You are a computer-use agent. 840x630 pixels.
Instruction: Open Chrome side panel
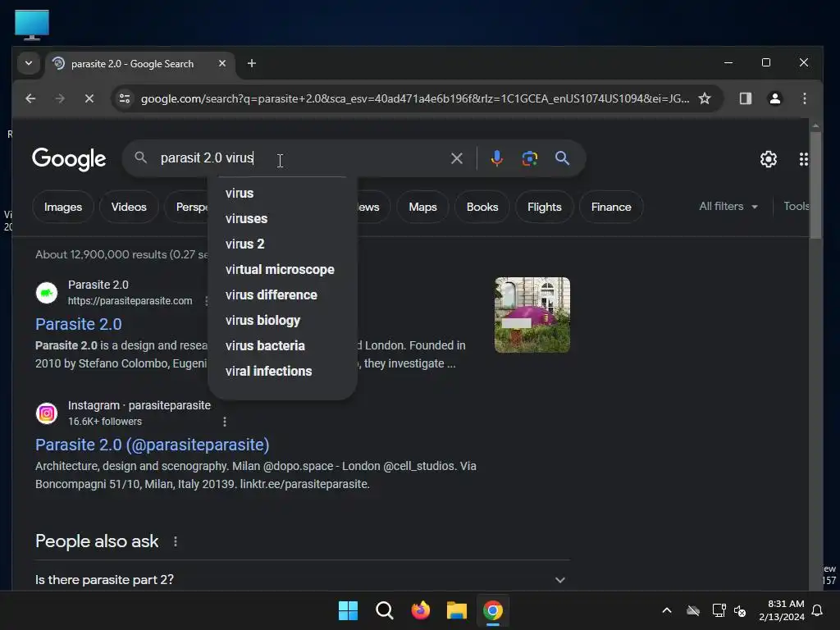coord(745,98)
